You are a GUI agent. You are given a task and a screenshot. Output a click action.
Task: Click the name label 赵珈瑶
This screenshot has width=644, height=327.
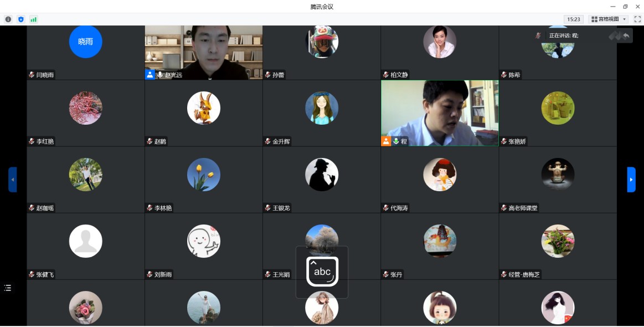(x=45, y=208)
